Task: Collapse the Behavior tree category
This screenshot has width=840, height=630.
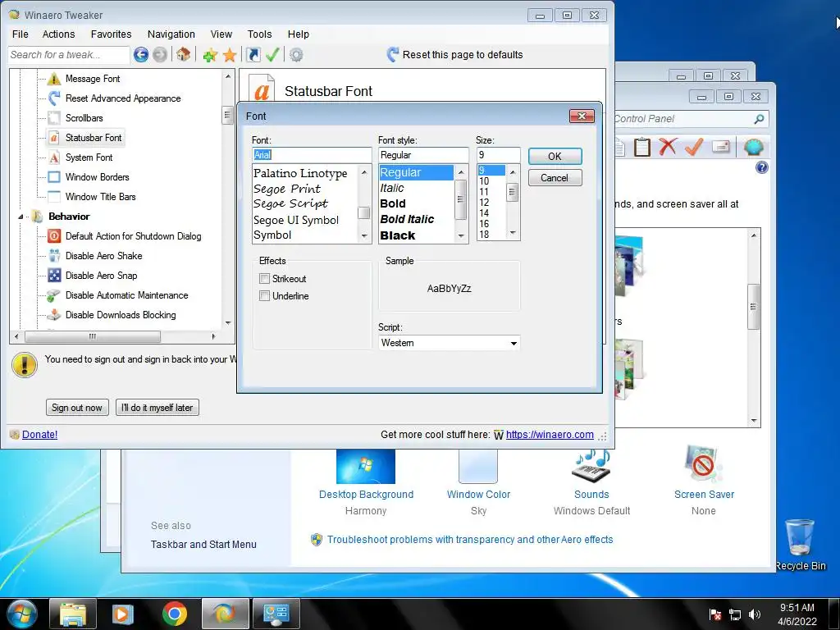Action: (21, 217)
